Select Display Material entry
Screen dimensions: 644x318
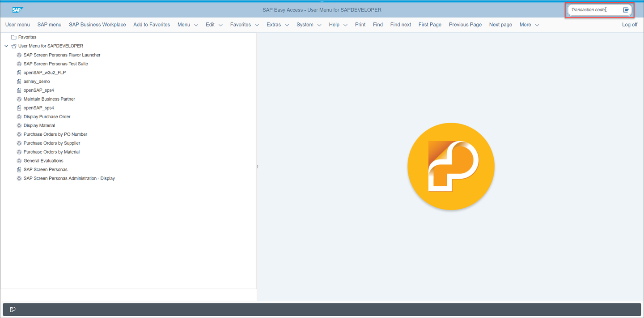(x=39, y=125)
